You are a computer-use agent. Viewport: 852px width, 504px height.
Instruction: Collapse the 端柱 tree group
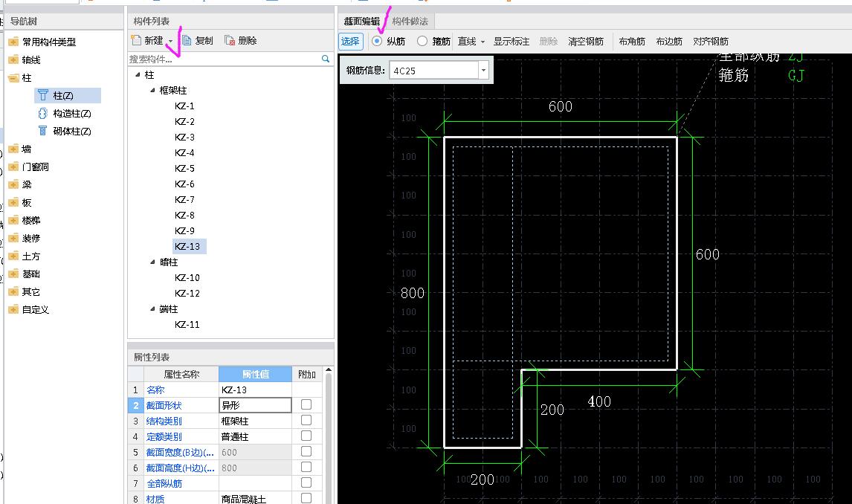(152, 308)
